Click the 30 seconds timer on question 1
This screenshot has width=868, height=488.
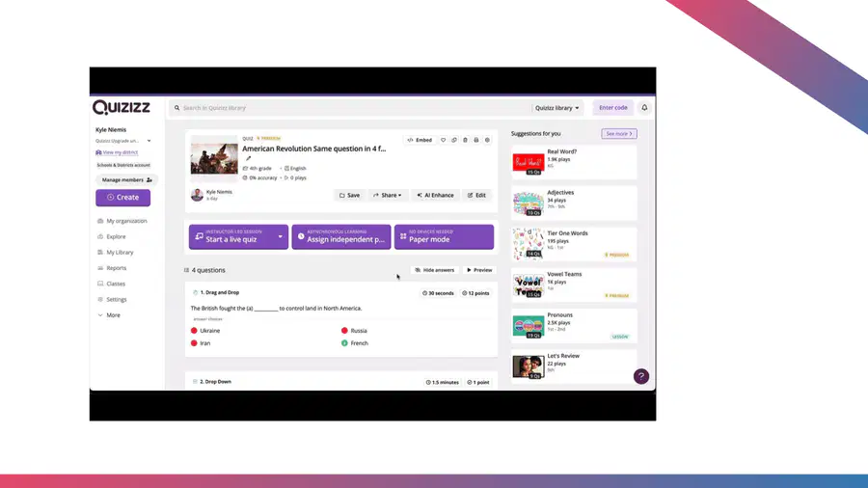[438, 293]
